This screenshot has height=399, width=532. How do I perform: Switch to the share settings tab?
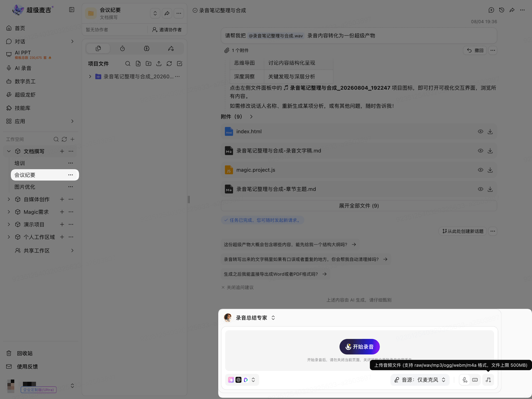coord(171,49)
